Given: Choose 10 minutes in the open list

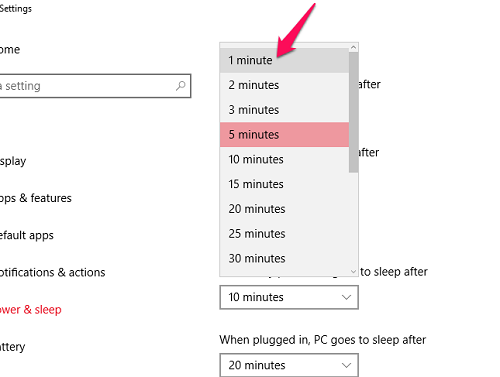Looking at the screenshot, I should click(x=284, y=159).
